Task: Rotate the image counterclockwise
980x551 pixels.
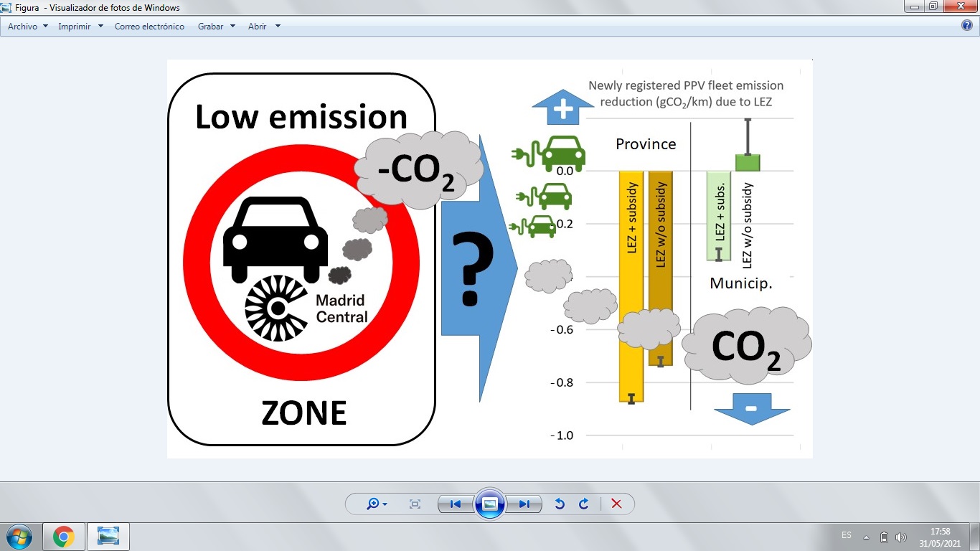Action: coord(560,504)
